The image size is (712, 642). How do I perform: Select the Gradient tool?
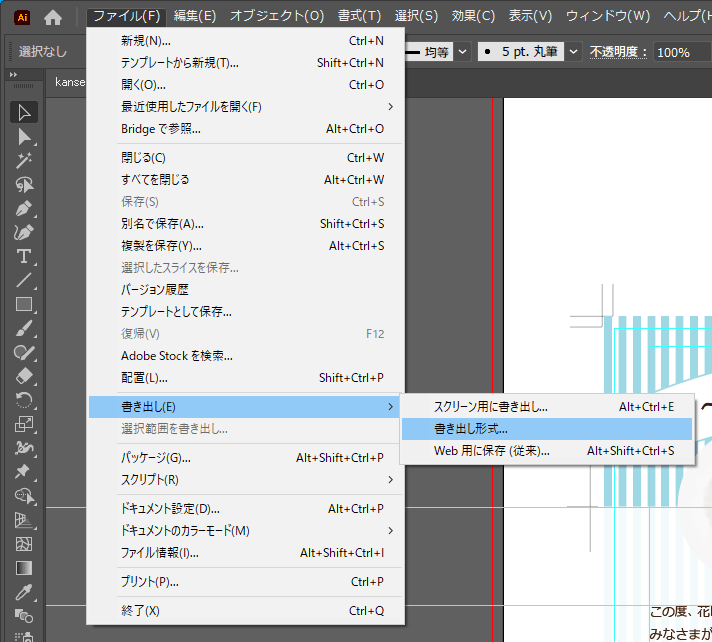pos(25,568)
